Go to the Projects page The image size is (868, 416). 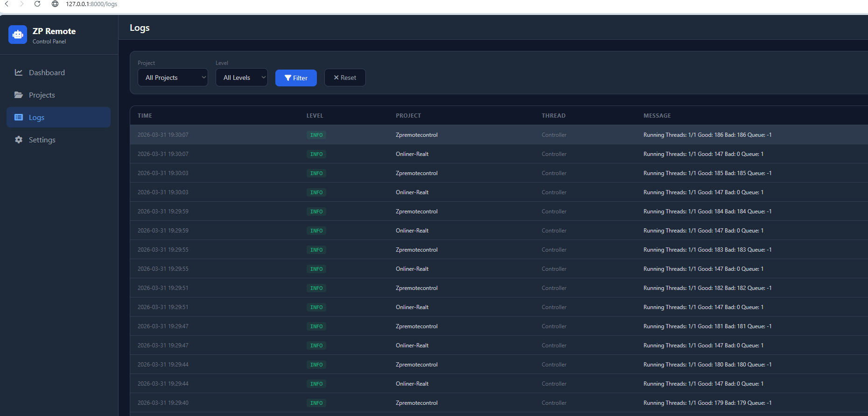click(59, 95)
